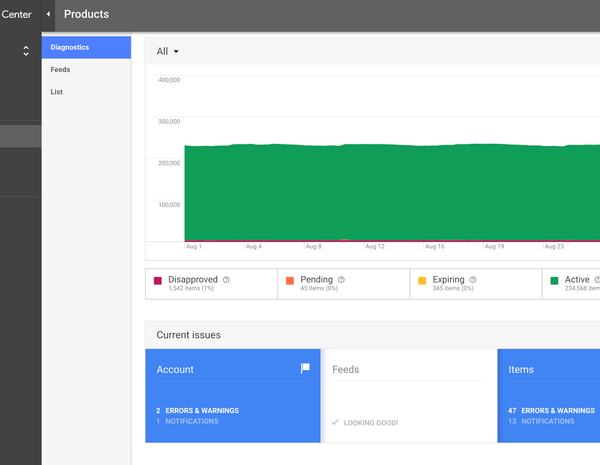Click the help icon next to Expiring
Screen dimensions: 600x465
(x=473, y=280)
